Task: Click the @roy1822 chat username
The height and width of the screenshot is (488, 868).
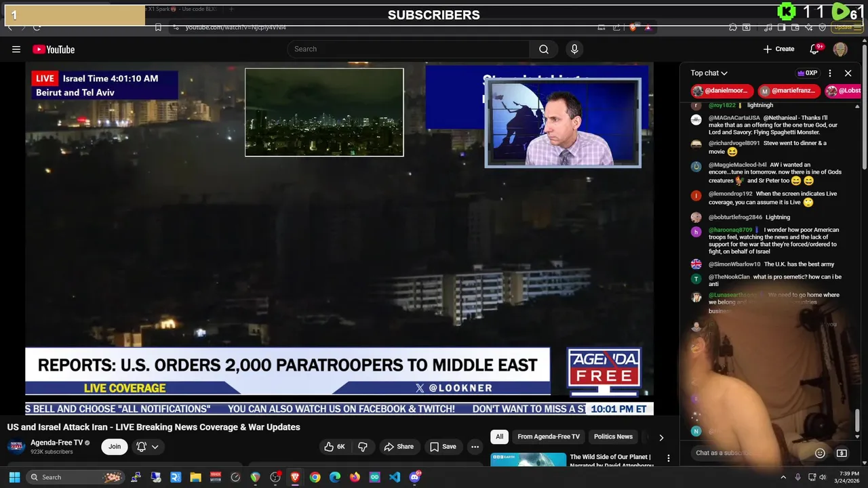Action: 722,106
